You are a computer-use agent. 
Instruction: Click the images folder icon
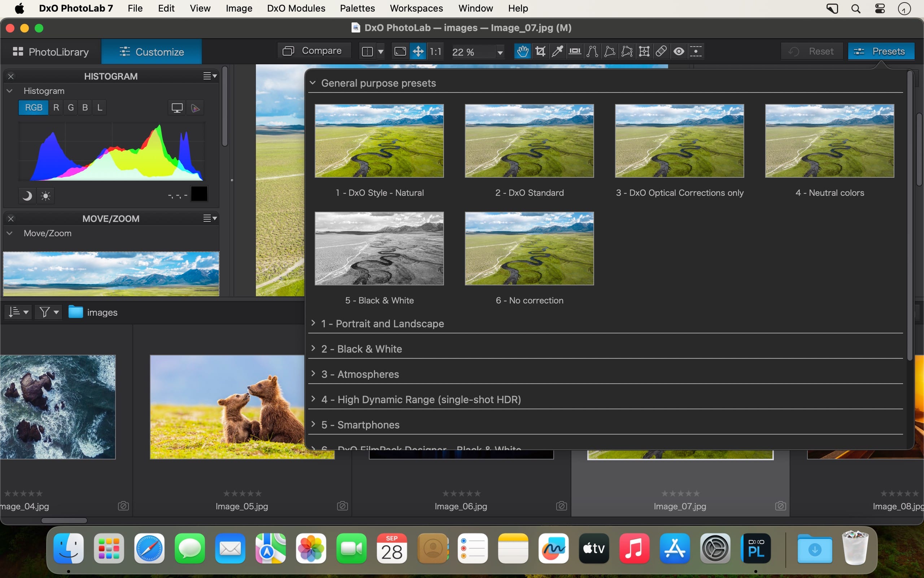tap(75, 312)
